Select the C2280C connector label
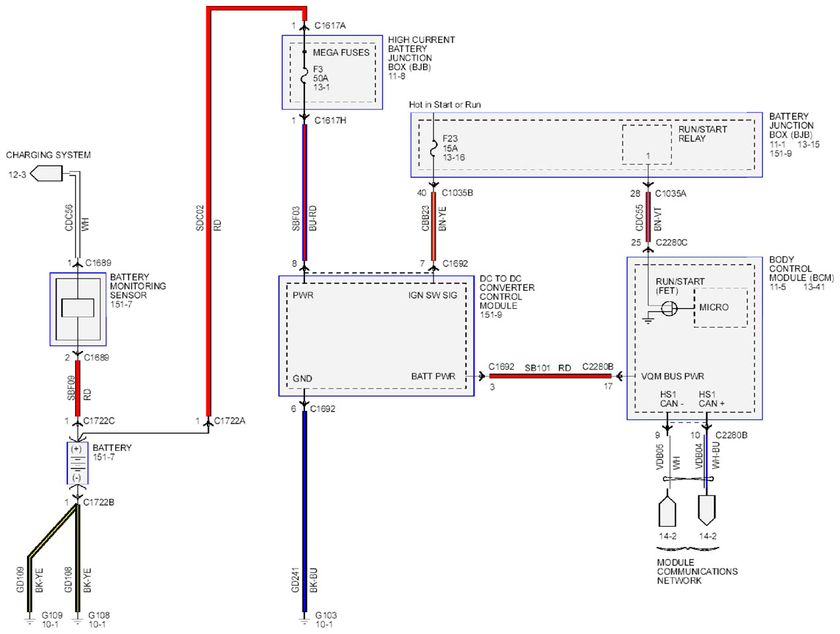 (x=671, y=242)
